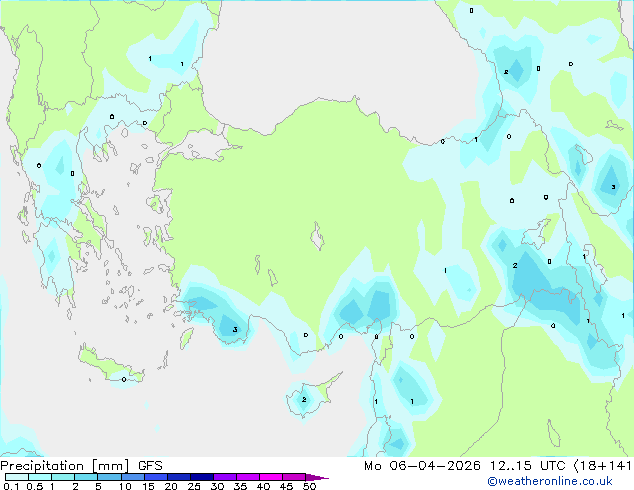Click the '0' precipitation value on Crete

[124, 379]
